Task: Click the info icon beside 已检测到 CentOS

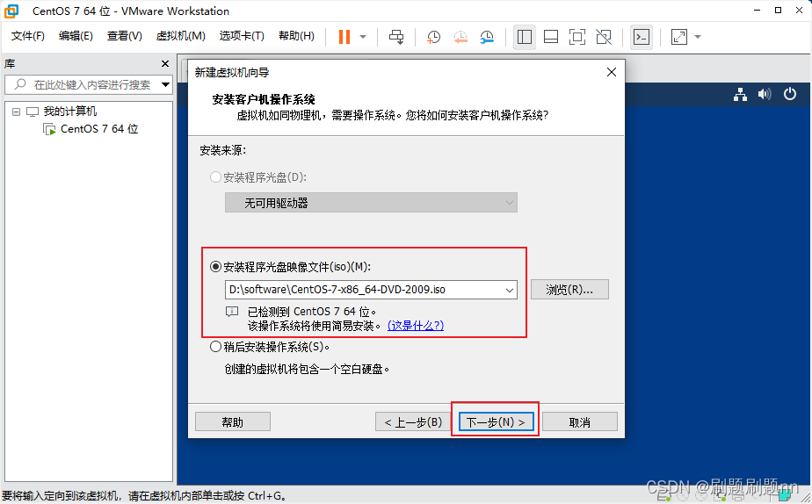Action: click(231, 312)
